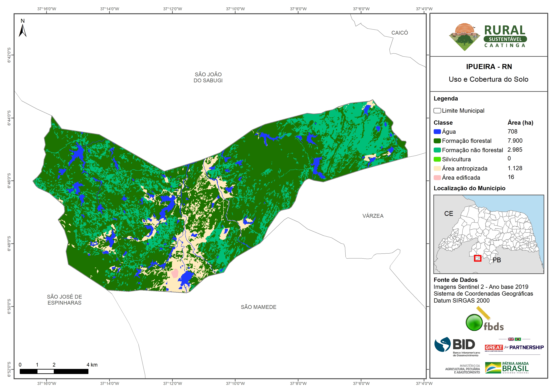Click the fbds green sphere logo
The image size is (555, 392).
point(474,323)
